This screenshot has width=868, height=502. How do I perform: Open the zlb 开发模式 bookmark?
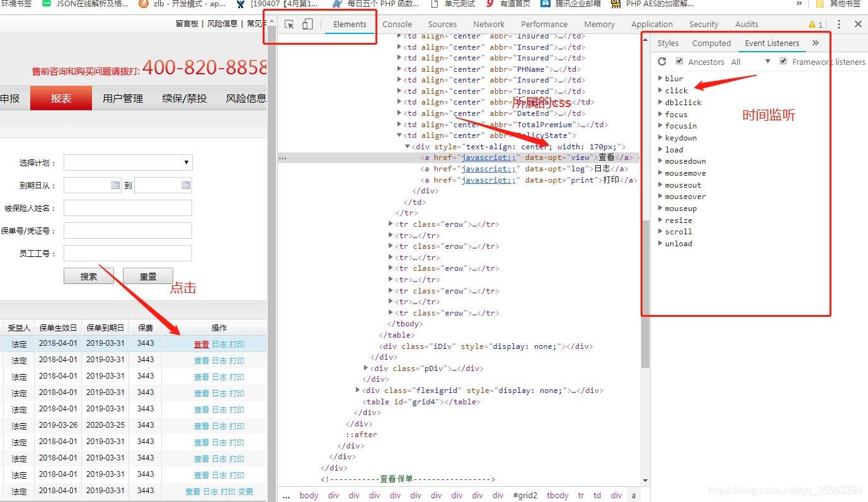pyautogui.click(x=182, y=3)
